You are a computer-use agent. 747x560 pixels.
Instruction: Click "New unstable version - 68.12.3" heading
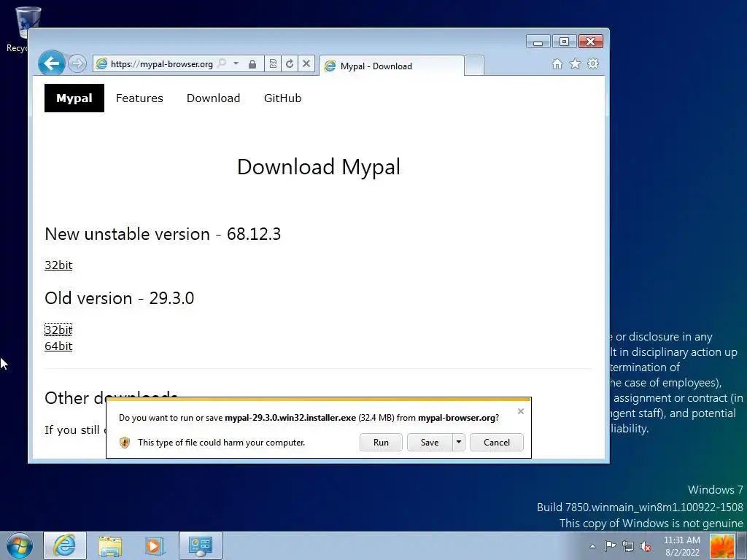click(x=163, y=234)
